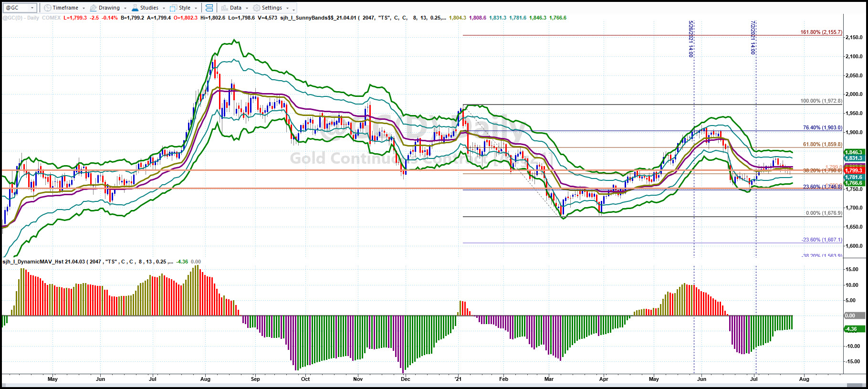The image size is (868, 389).
Task: Select the 5/26/2021 14:00 vertical line label
Action: tap(690, 39)
